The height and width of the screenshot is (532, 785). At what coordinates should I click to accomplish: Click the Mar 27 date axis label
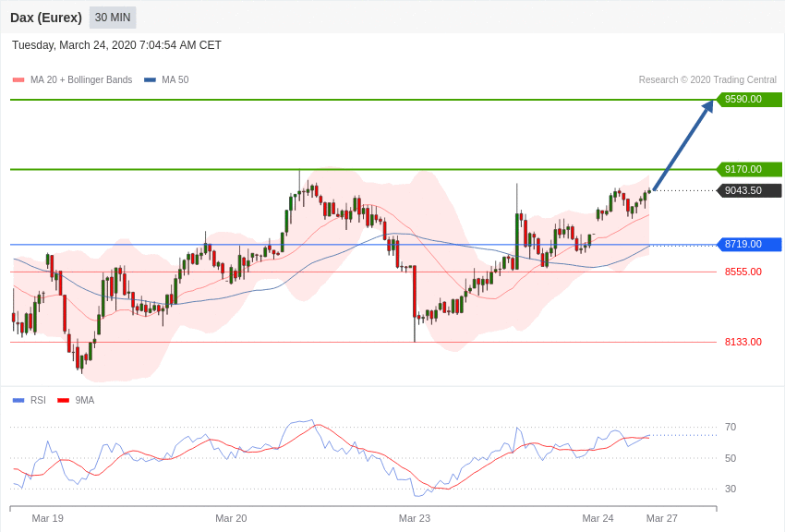click(662, 518)
